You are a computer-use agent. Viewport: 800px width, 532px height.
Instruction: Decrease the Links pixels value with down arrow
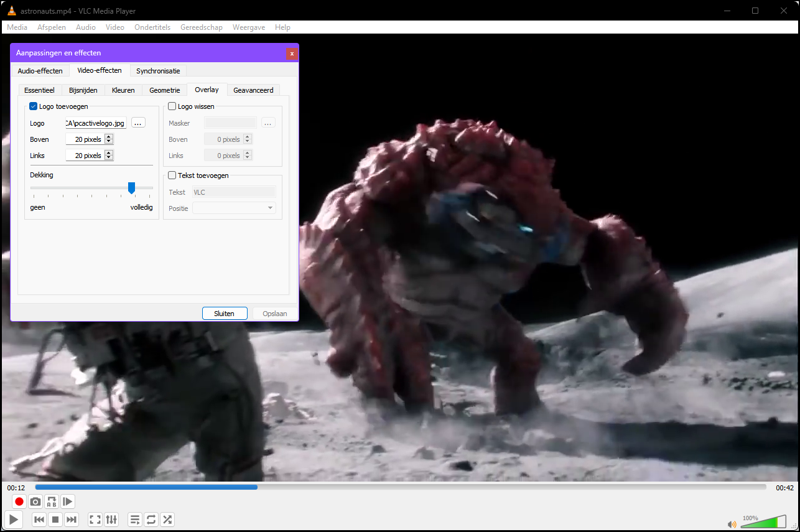(x=109, y=158)
